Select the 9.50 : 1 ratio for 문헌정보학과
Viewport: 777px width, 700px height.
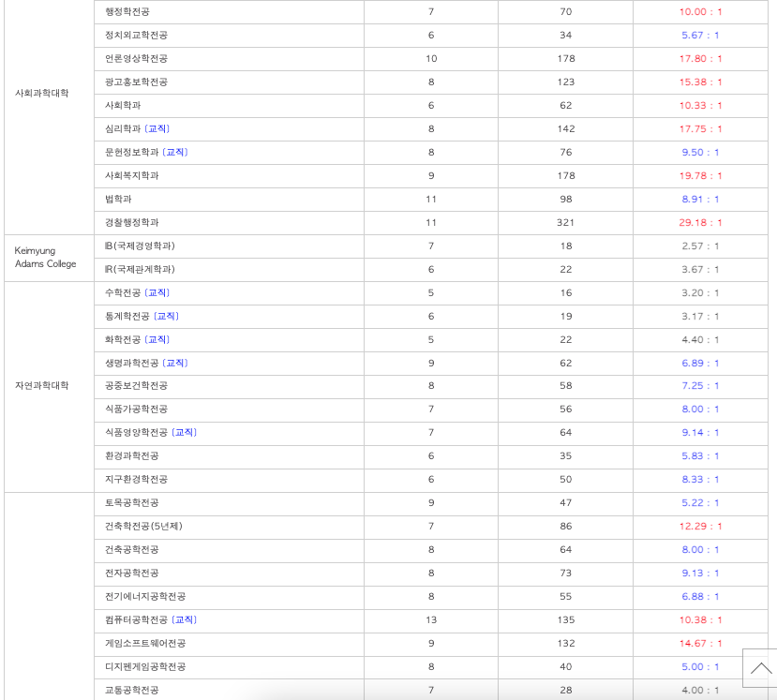pos(700,152)
